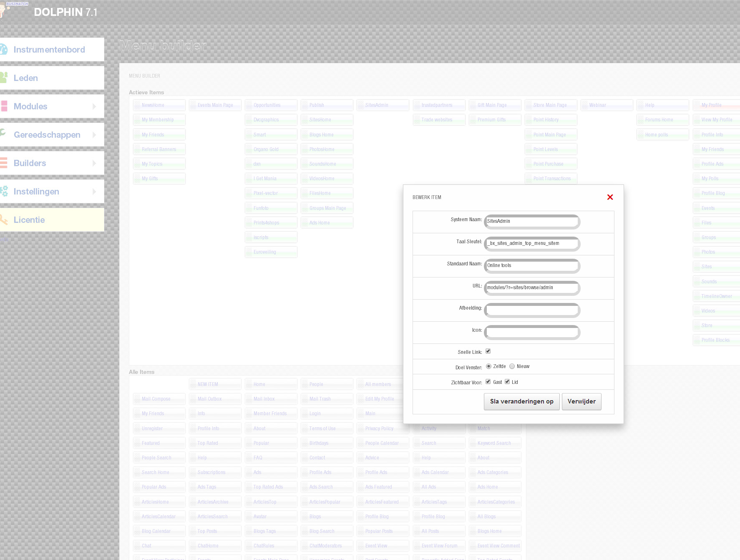Close the Bewerk Item dialog
The height and width of the screenshot is (560, 740).
[x=610, y=197]
